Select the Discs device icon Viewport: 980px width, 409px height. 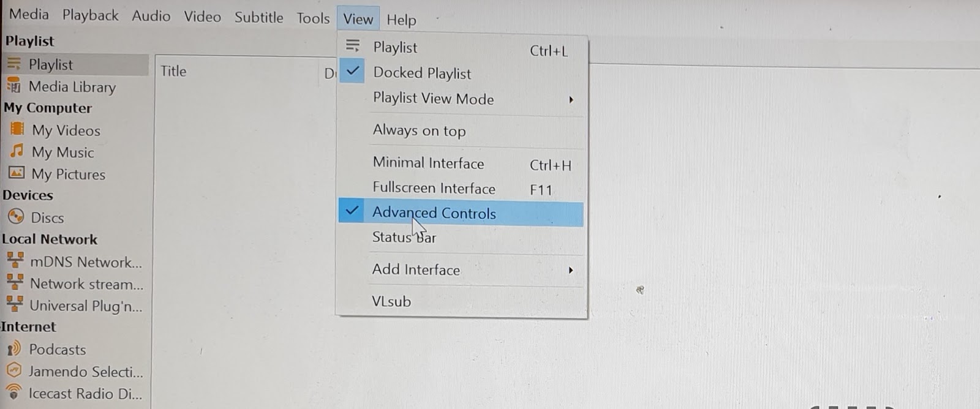[x=16, y=217]
